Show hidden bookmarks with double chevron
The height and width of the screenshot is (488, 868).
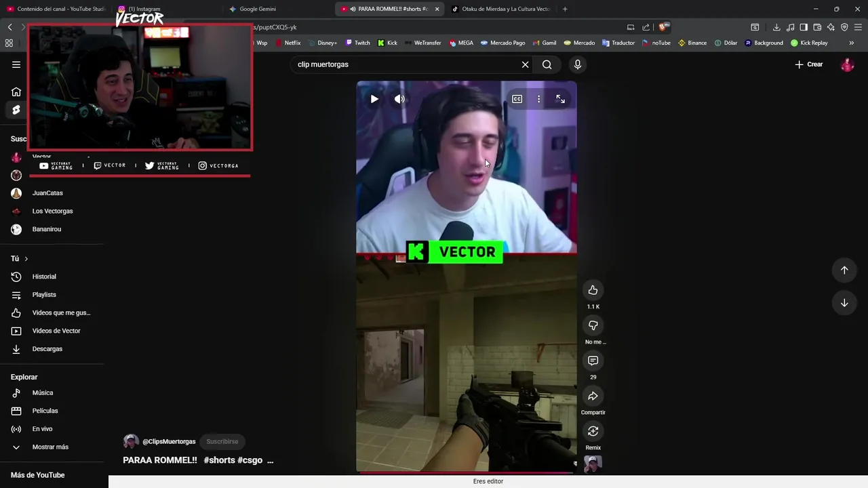click(x=852, y=43)
